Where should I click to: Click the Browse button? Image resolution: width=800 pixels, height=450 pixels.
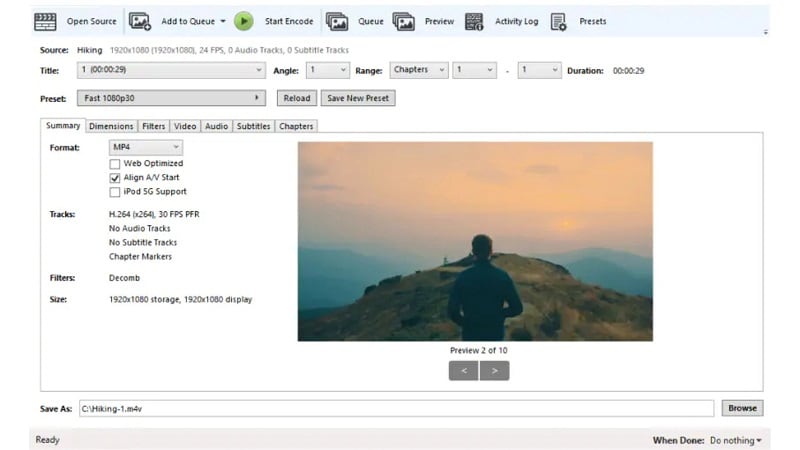pyautogui.click(x=742, y=408)
